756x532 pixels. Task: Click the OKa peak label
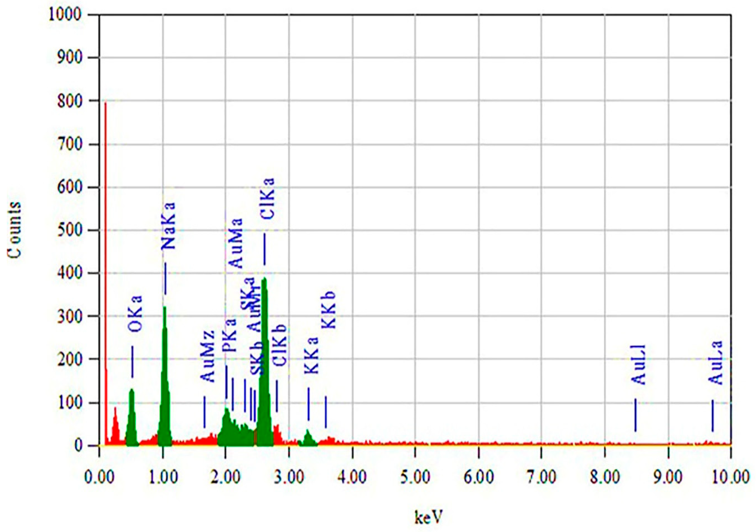[135, 314]
